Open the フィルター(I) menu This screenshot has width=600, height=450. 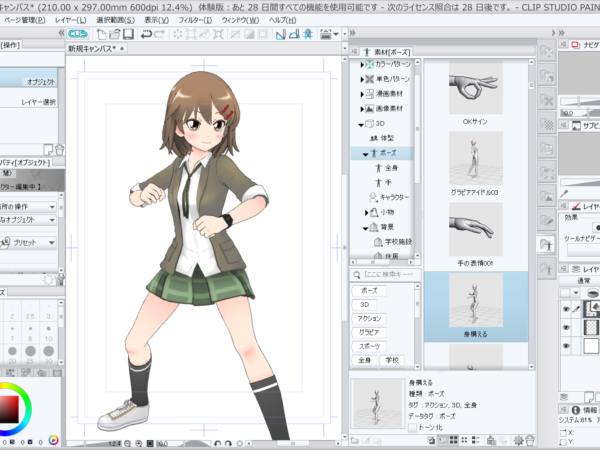[195, 20]
